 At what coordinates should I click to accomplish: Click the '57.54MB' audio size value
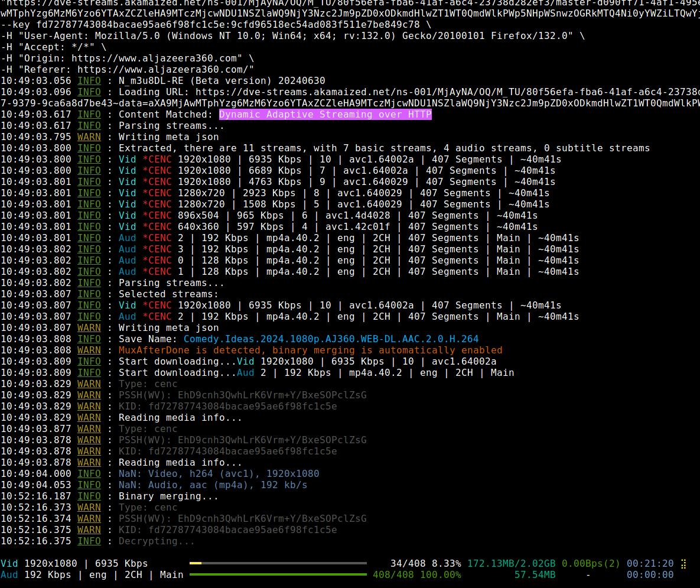(x=535, y=574)
